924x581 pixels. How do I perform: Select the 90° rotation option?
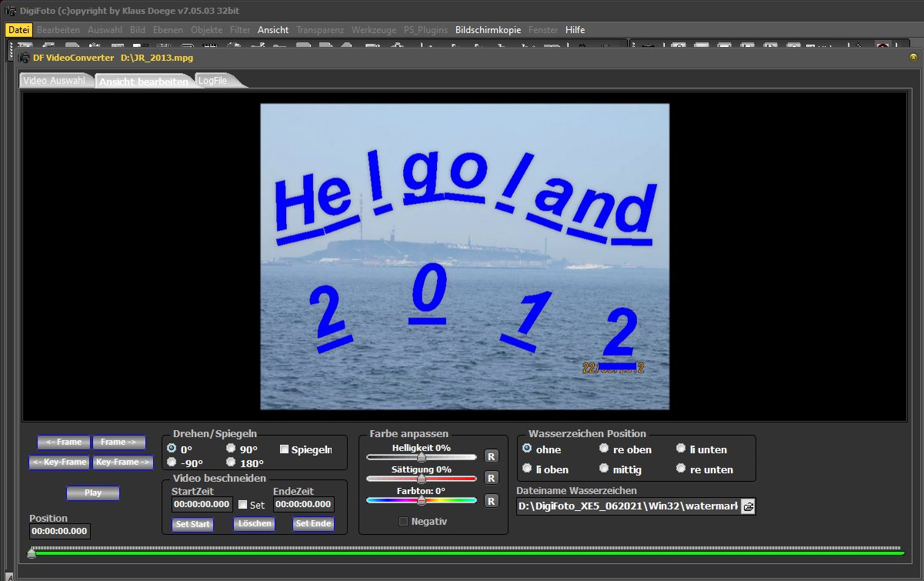(x=231, y=449)
